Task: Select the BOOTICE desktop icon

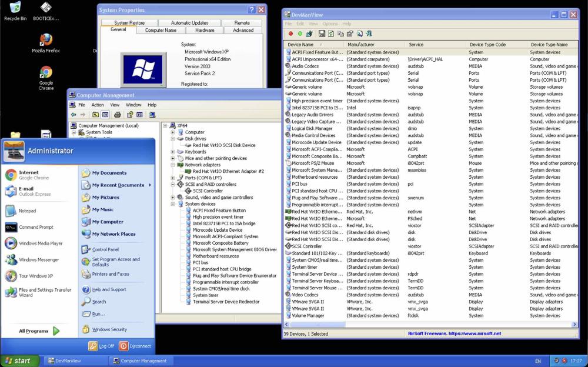Action: point(46,11)
